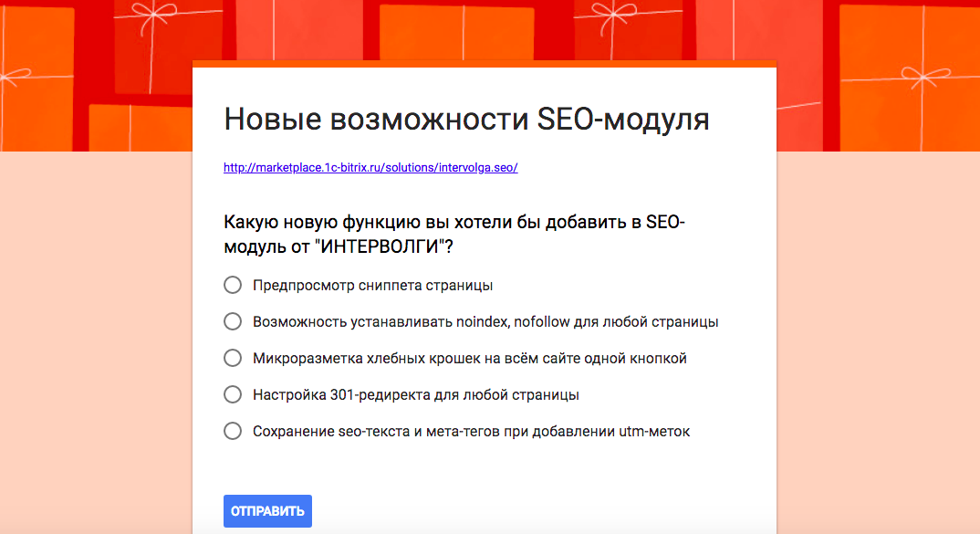Viewport: 980px width, 534px height.
Task: Click the "Возможность устанавливать noindex, nofollow" label text
Action: point(485,322)
